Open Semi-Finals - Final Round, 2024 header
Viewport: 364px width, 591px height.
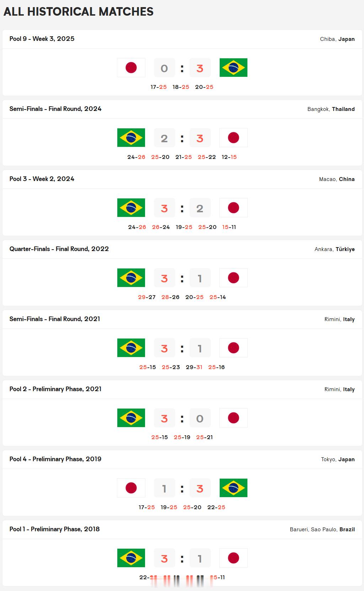55,109
